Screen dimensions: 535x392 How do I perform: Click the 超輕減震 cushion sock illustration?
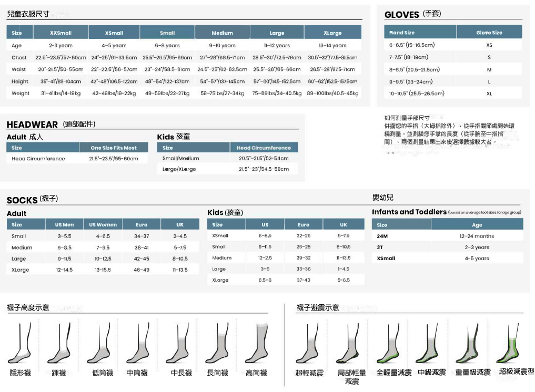point(309,343)
